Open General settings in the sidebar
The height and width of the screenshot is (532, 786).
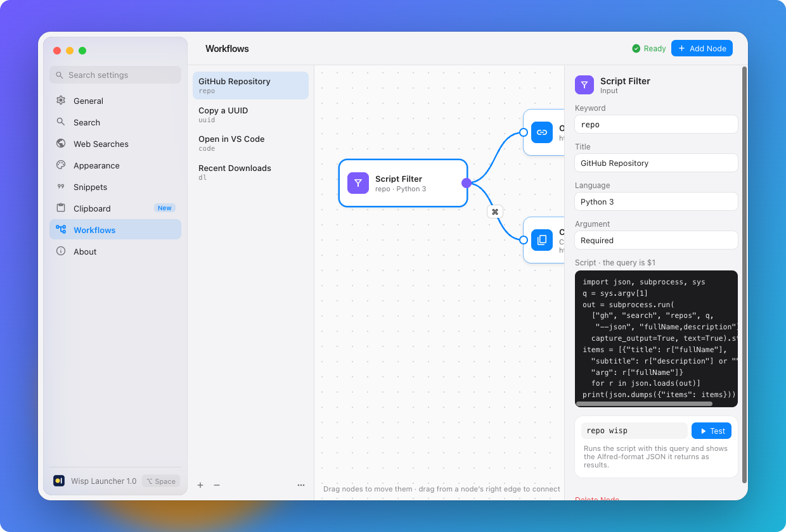pos(115,101)
